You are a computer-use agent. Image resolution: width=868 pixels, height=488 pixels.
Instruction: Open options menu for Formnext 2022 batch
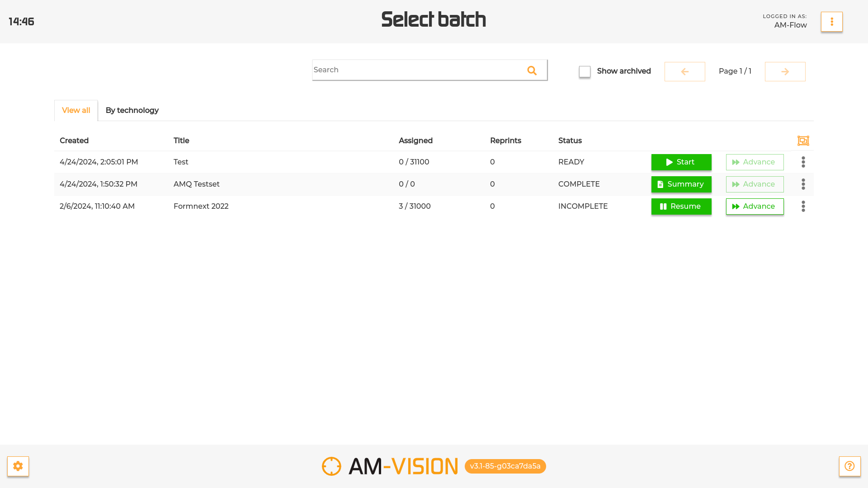803,206
